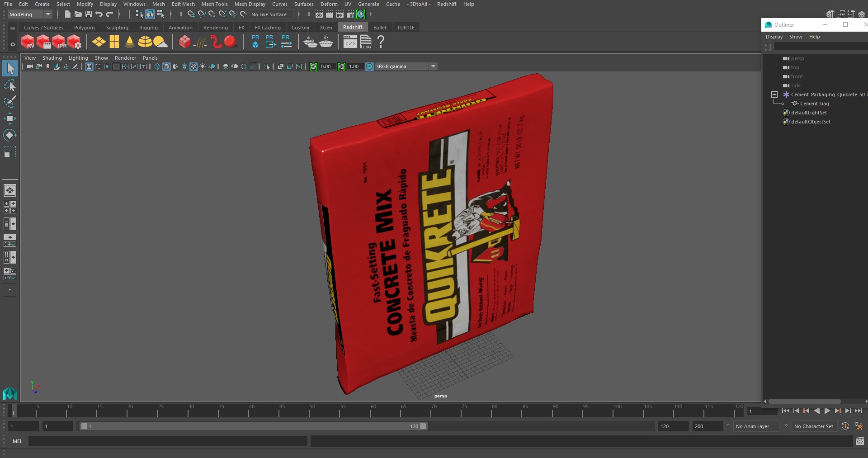Open the Modeling menu set dropdown

click(x=30, y=14)
